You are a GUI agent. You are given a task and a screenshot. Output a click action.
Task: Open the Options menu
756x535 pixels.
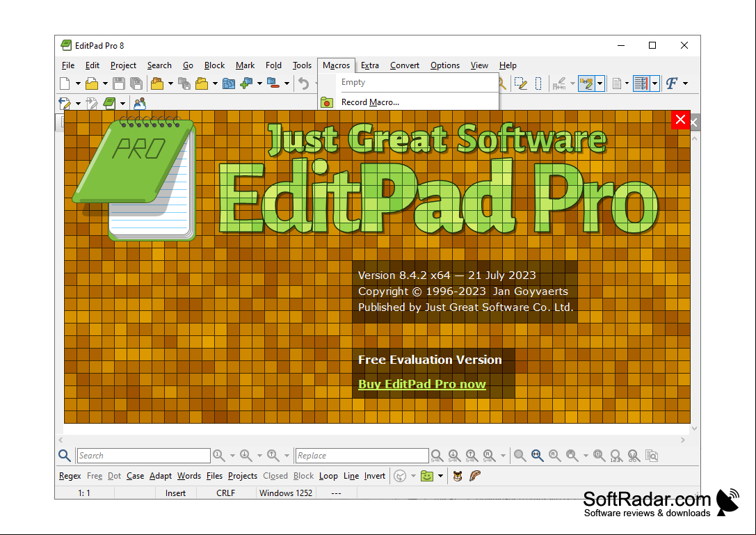[x=445, y=65]
